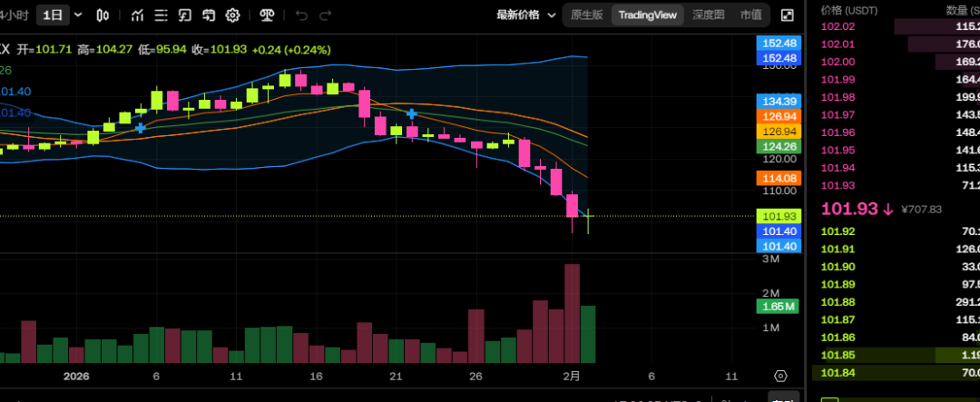Click the 1.65M volume axis label
This screenshot has height=402, width=980.
pos(777,307)
